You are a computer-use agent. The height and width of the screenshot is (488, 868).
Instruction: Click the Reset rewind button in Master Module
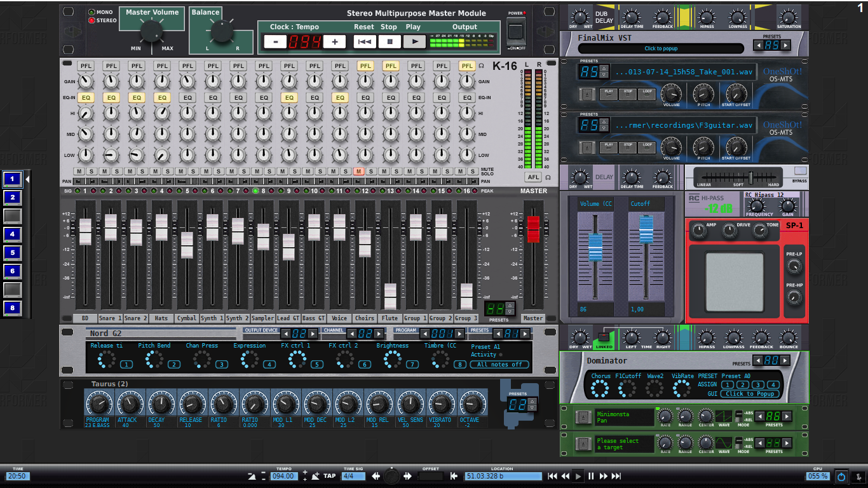[364, 42]
